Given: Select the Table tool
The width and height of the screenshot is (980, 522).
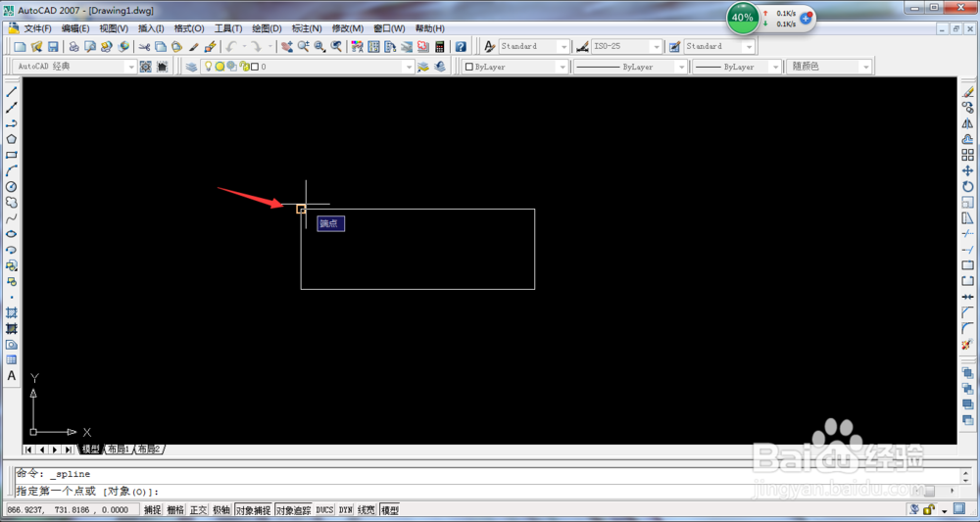Looking at the screenshot, I should 11,359.
